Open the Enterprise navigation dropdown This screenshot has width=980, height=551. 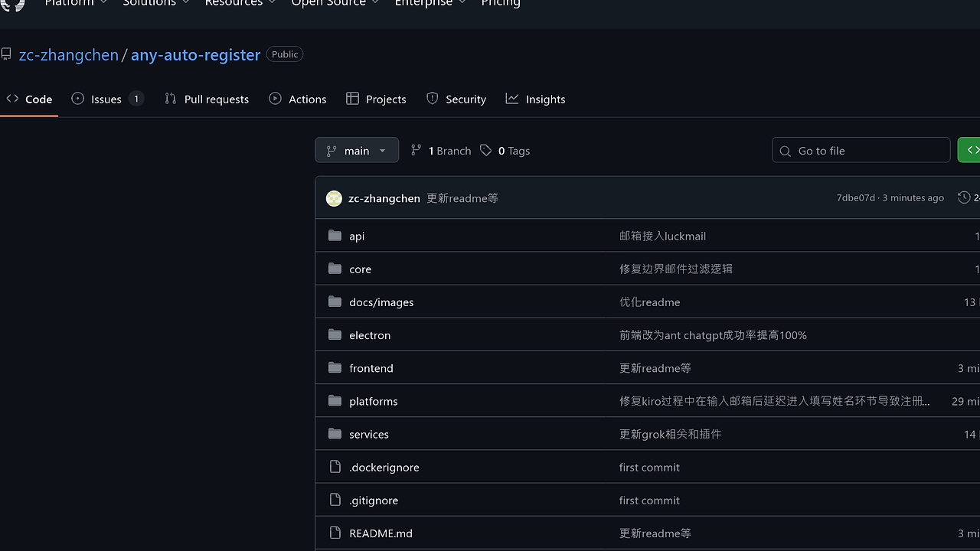tap(430, 3)
